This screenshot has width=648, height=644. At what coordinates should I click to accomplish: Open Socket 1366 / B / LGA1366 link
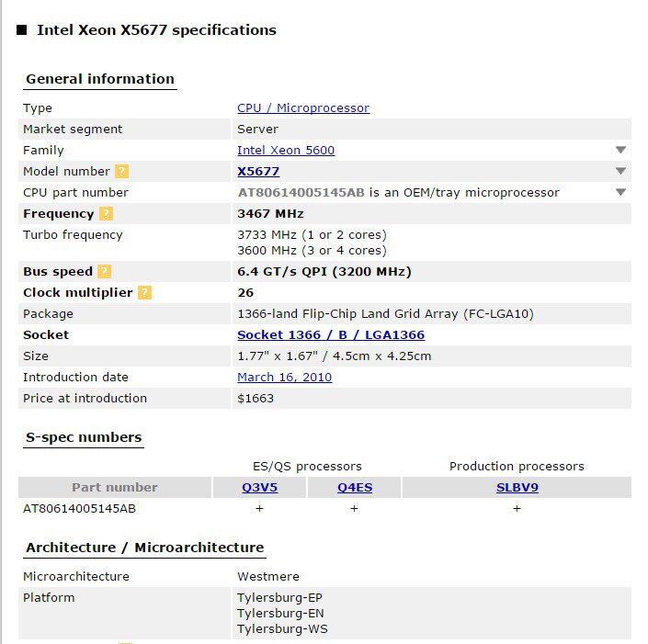tap(331, 334)
